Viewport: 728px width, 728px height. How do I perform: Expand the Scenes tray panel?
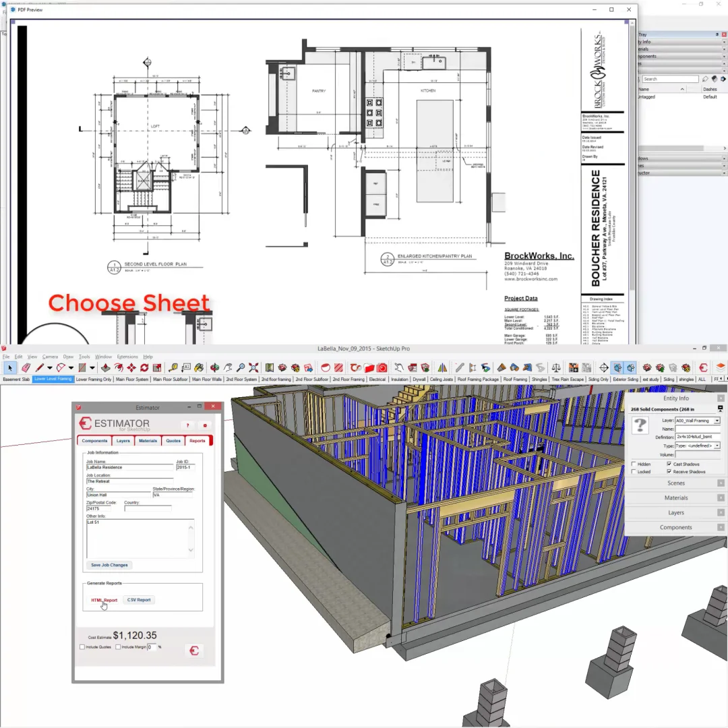[676, 483]
